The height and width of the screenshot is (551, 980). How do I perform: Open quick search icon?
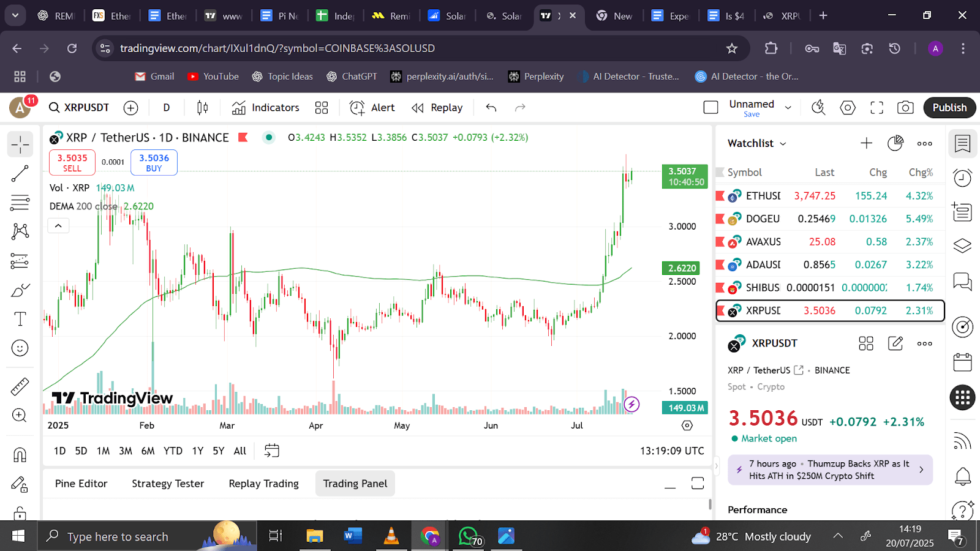(x=818, y=108)
